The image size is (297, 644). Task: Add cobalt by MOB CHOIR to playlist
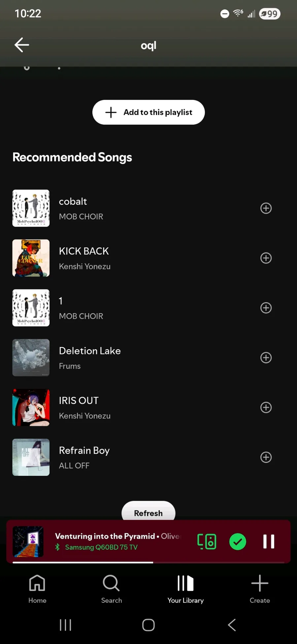pos(266,208)
